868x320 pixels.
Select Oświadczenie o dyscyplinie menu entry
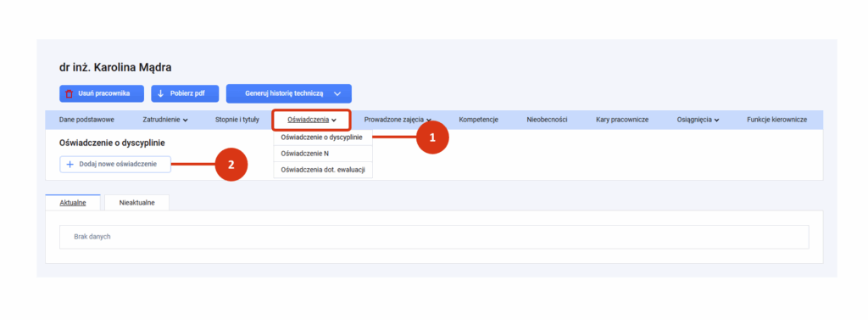click(x=323, y=137)
